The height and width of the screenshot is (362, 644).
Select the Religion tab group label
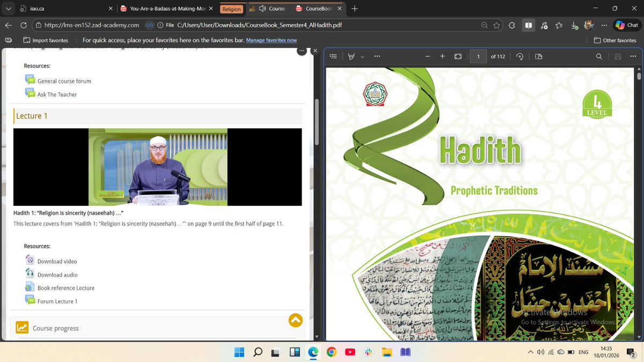(x=231, y=9)
